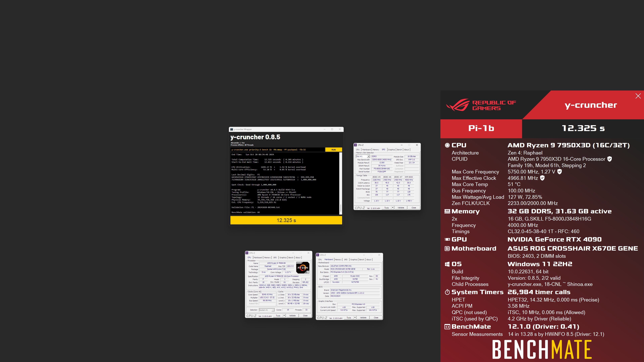Image resolution: width=644 pixels, height=362 pixels.
Task: Click the CPU chip icon in BenchMate panel
Action: click(447, 145)
